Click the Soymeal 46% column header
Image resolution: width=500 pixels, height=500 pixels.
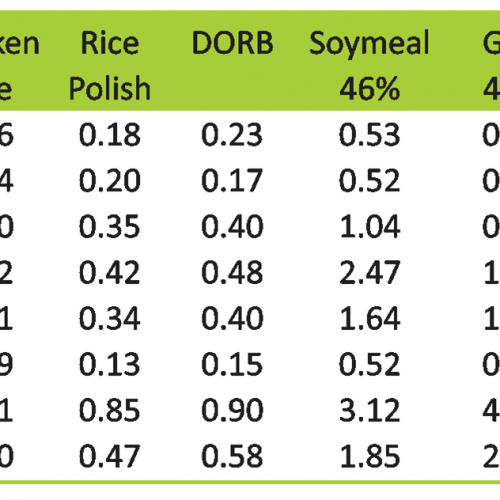369,66
